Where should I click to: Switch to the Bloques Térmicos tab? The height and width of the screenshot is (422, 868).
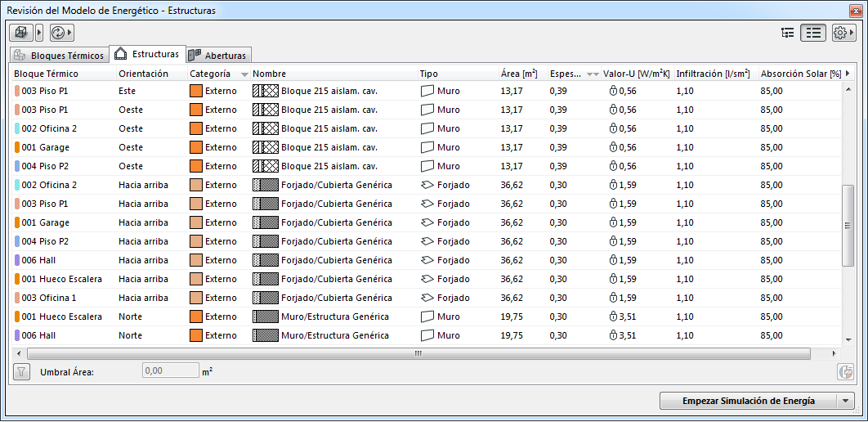pos(59,56)
